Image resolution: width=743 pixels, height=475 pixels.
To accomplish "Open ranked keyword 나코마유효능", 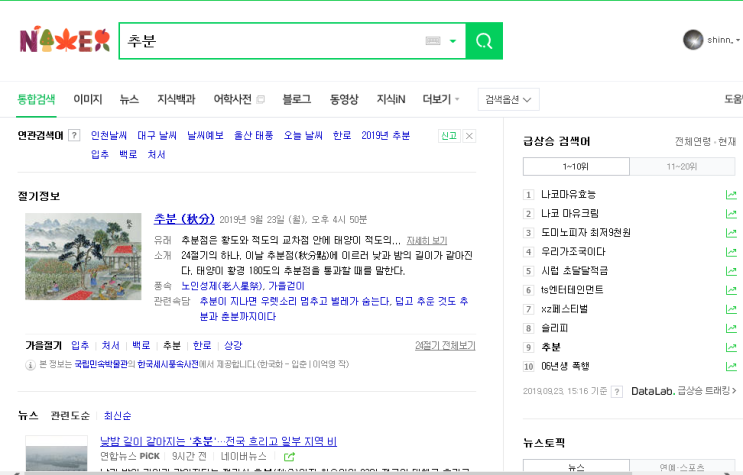I will (568, 194).
